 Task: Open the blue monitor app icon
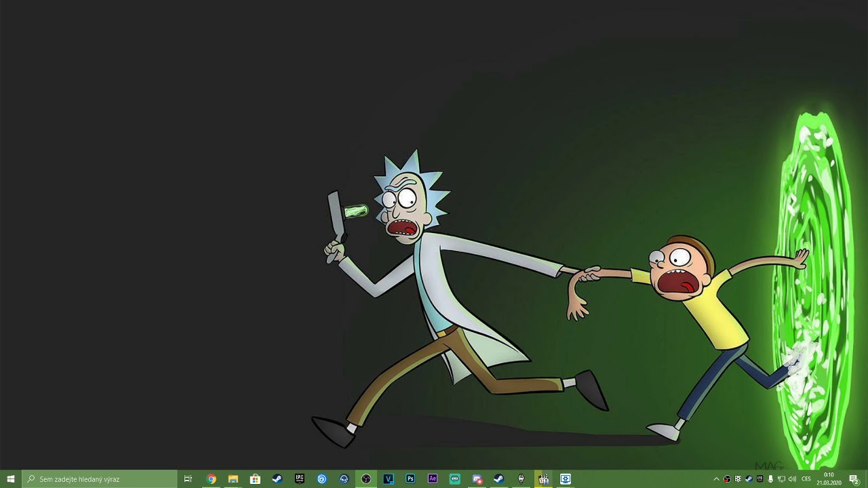point(565,479)
